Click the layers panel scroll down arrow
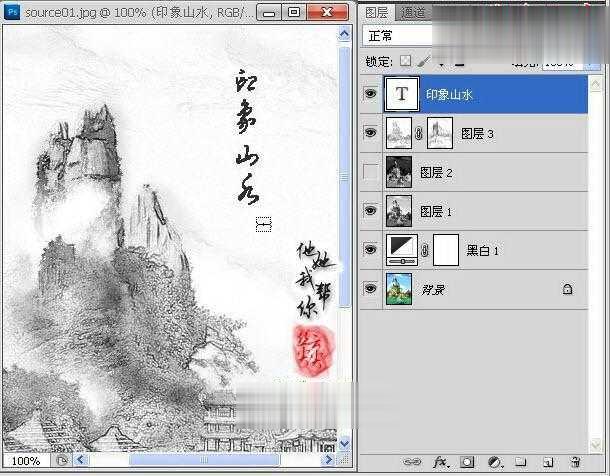This screenshot has height=476, width=610. click(x=595, y=445)
